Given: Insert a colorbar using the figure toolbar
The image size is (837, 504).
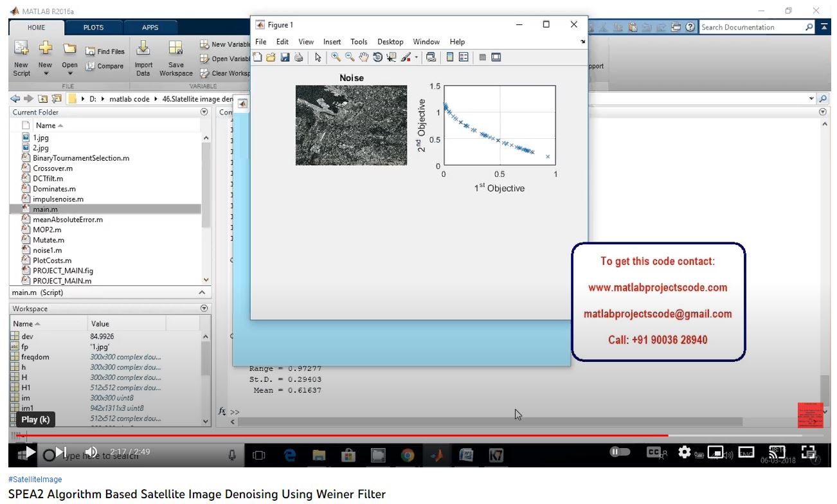Looking at the screenshot, I should click(x=450, y=57).
